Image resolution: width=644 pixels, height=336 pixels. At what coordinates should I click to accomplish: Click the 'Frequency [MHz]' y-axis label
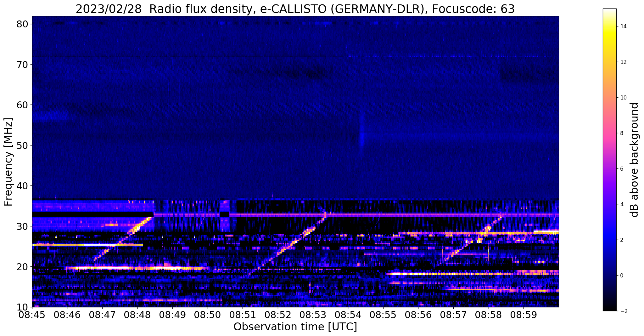tap(8, 162)
